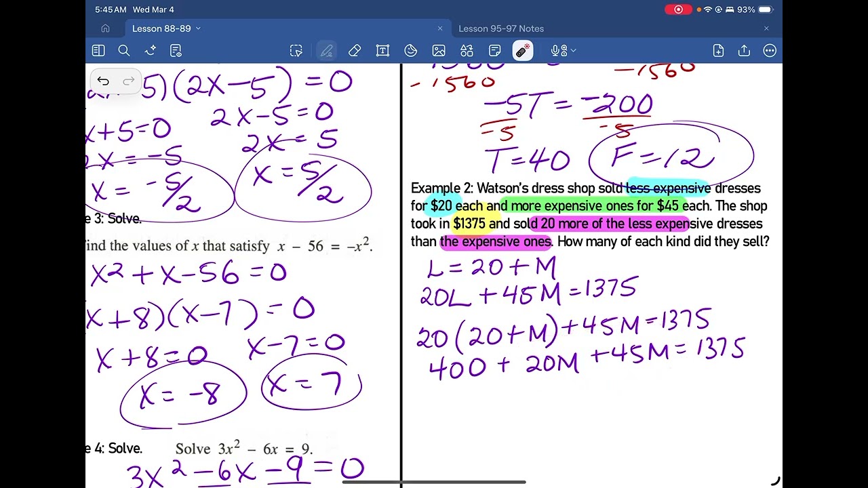868x488 pixels.
Task: Select the lasso selection tool
Action: point(296,51)
